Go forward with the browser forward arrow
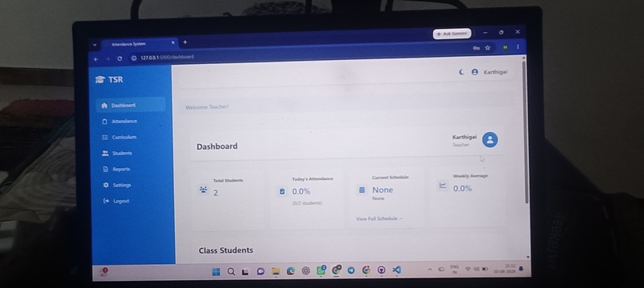Viewport: 644px width, 288px height. [108, 59]
